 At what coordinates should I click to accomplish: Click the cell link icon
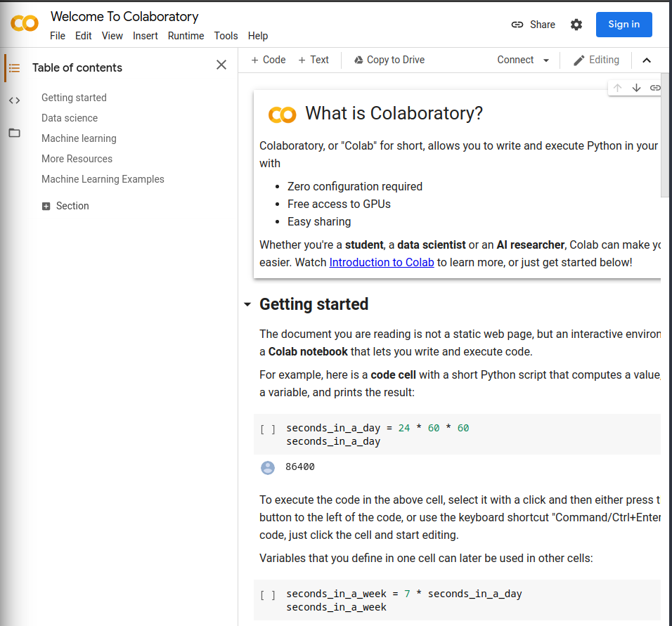pos(655,88)
